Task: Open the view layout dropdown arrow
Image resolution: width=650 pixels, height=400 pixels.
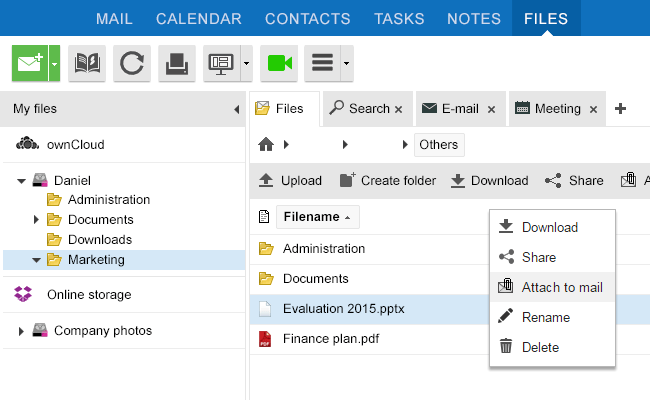Action: pos(246,63)
